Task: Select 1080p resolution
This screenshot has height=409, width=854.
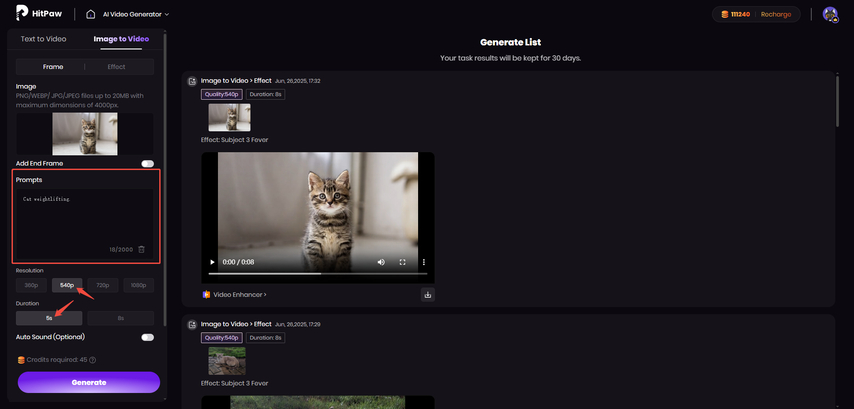Action: (x=138, y=285)
